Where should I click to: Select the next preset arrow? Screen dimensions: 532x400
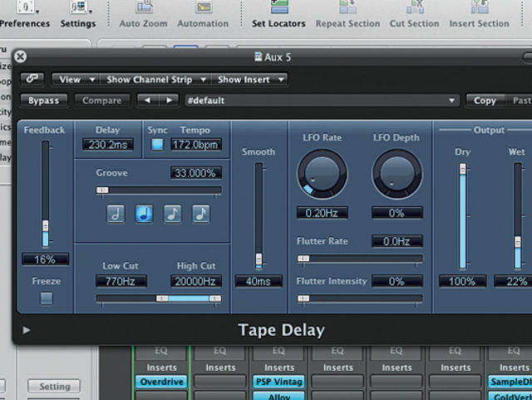[169, 101]
